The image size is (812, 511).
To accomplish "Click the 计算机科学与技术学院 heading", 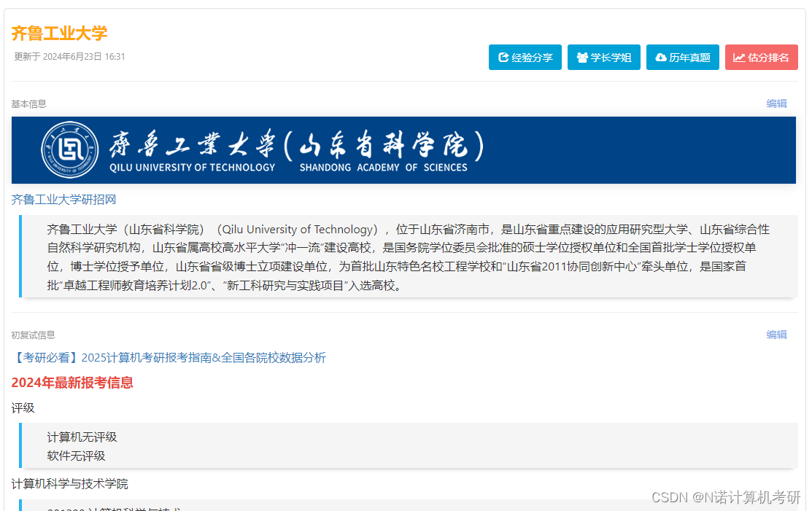I will (x=70, y=483).
